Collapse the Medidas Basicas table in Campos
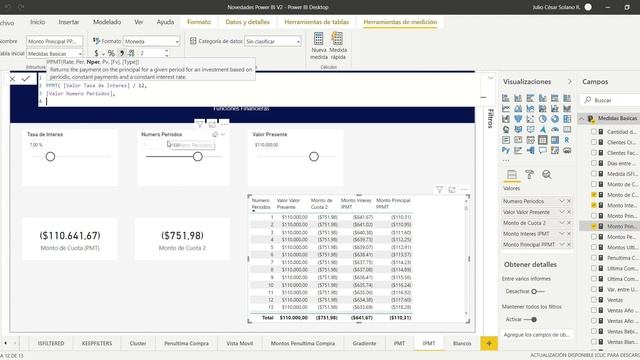 [x=582, y=118]
